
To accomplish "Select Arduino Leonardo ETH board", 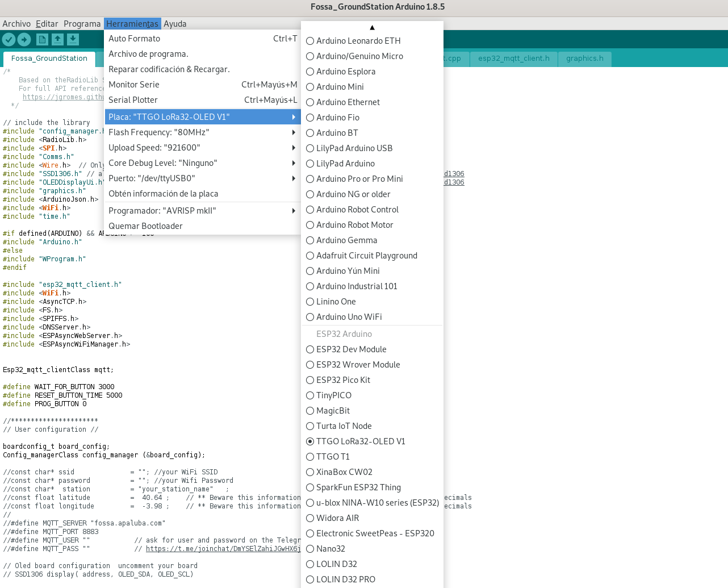I will tap(372, 41).
